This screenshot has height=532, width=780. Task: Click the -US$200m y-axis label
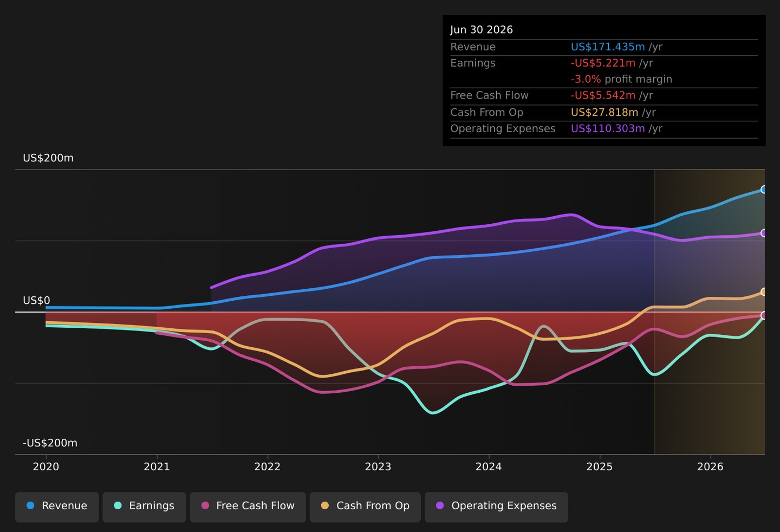coord(50,443)
